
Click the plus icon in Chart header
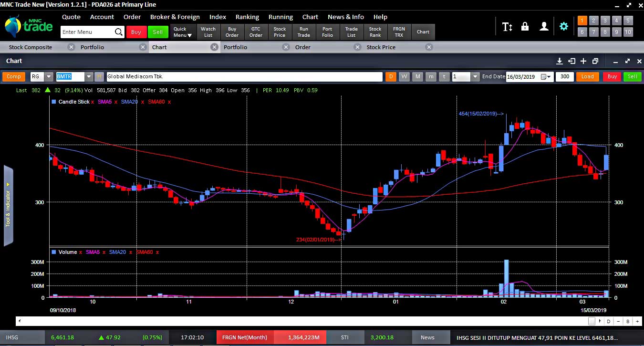tap(583, 61)
